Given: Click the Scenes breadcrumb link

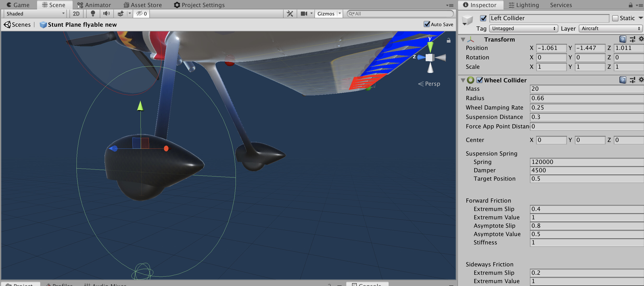Looking at the screenshot, I should tap(21, 24).
